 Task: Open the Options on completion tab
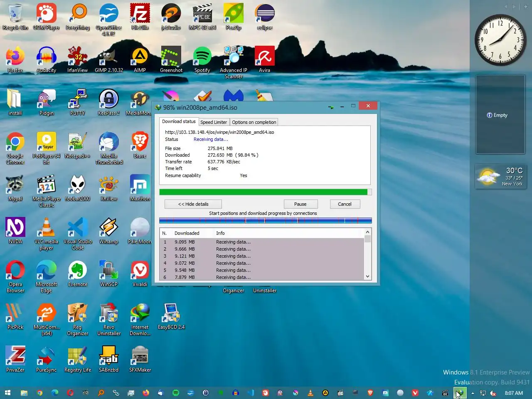tap(254, 122)
